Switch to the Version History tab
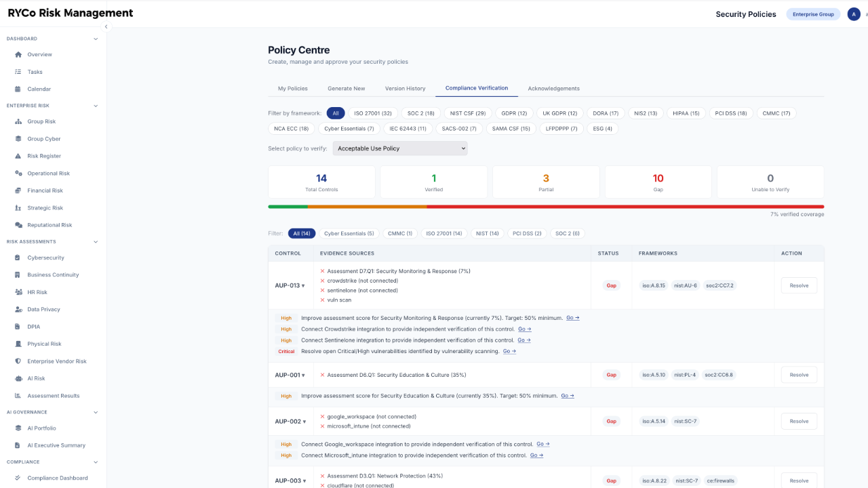Viewport: 868px width, 488px height. click(x=405, y=89)
